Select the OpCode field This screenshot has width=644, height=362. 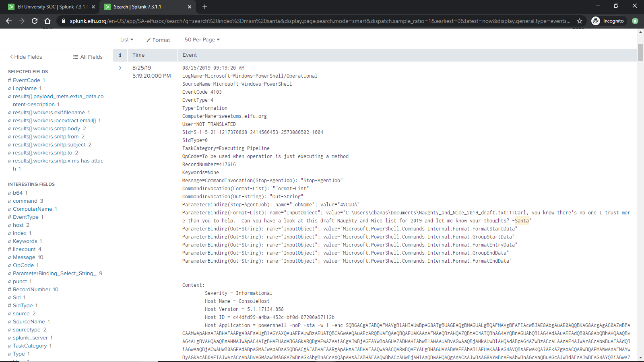coord(23,265)
